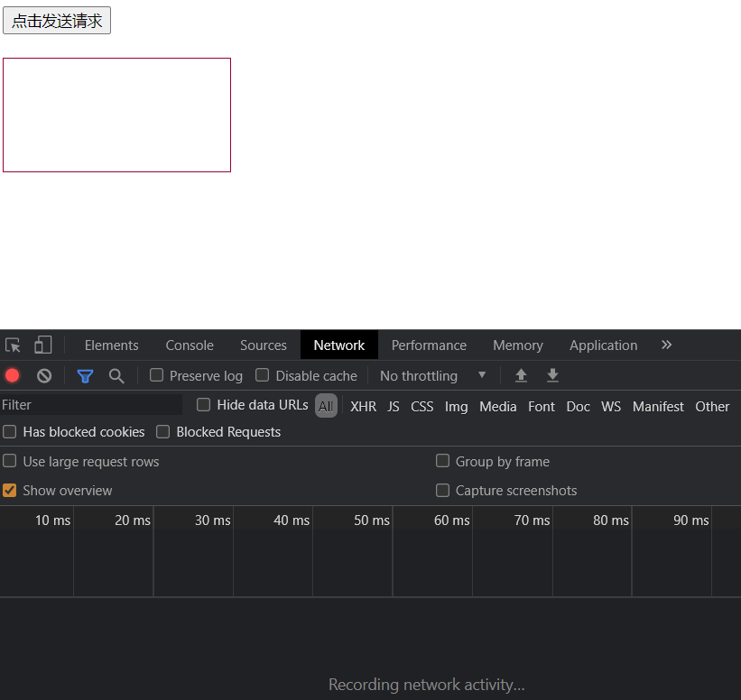Open the Performance tab
The width and height of the screenshot is (741, 700).
click(x=429, y=345)
